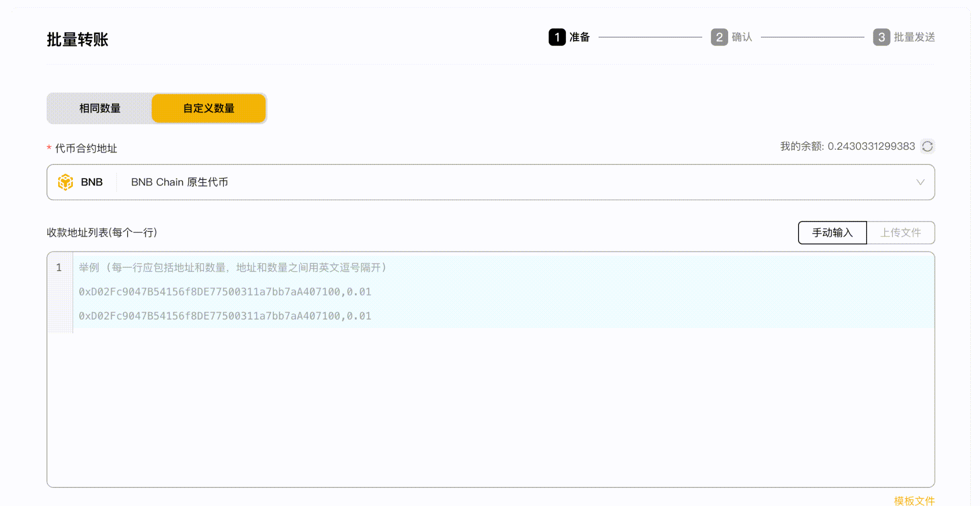The width and height of the screenshot is (980, 506).
Task: Open the BNB Chain 原生代币 selector
Action: (x=179, y=182)
